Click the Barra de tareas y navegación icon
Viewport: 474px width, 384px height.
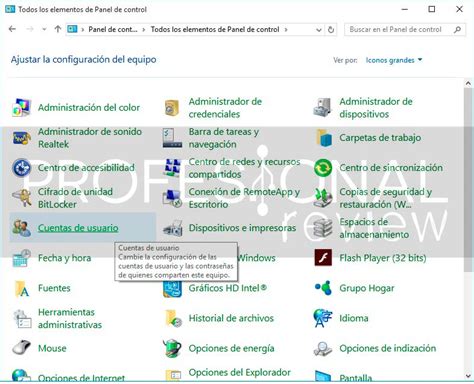click(172, 138)
